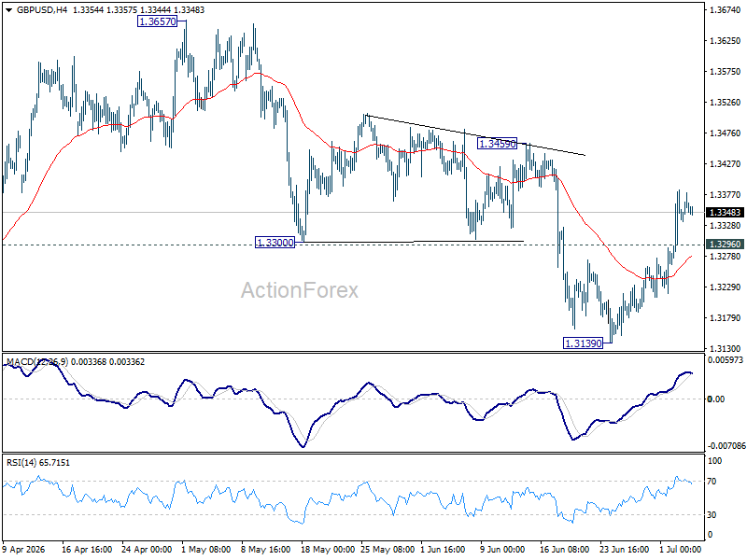Click the 1.32960 dashed level tag
Viewport: 747px width, 560px height.
tap(725, 245)
